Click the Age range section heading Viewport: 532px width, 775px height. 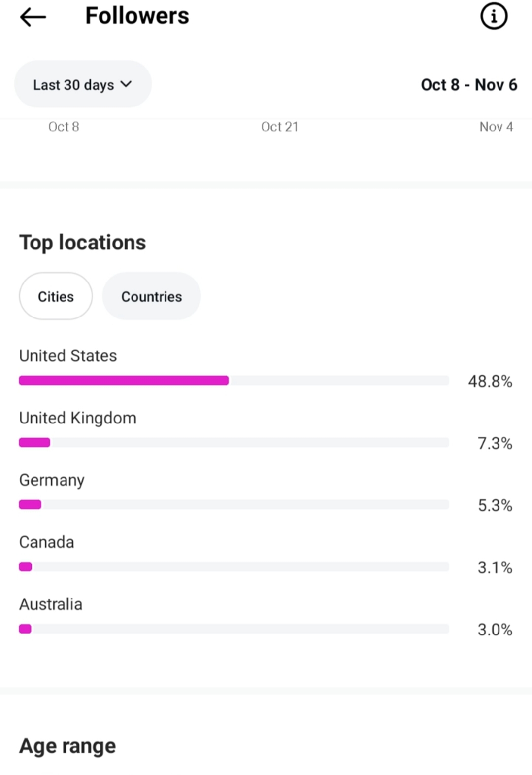tap(67, 745)
